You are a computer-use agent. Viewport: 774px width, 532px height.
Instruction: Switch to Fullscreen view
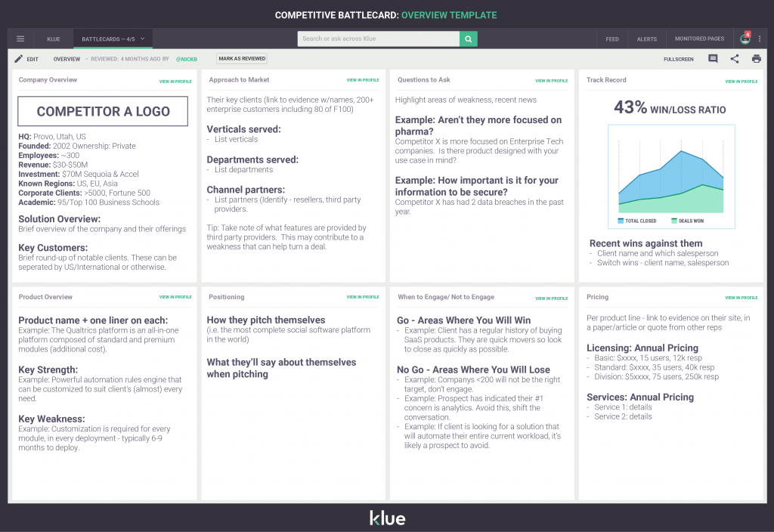(678, 59)
